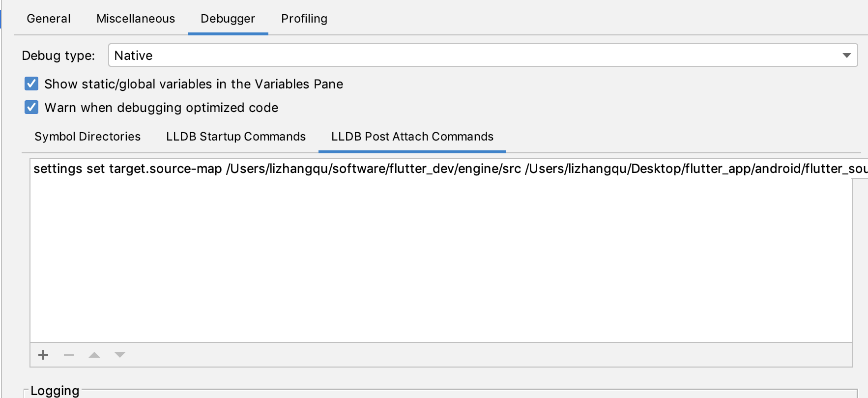Open the Miscellaneous tab

136,19
